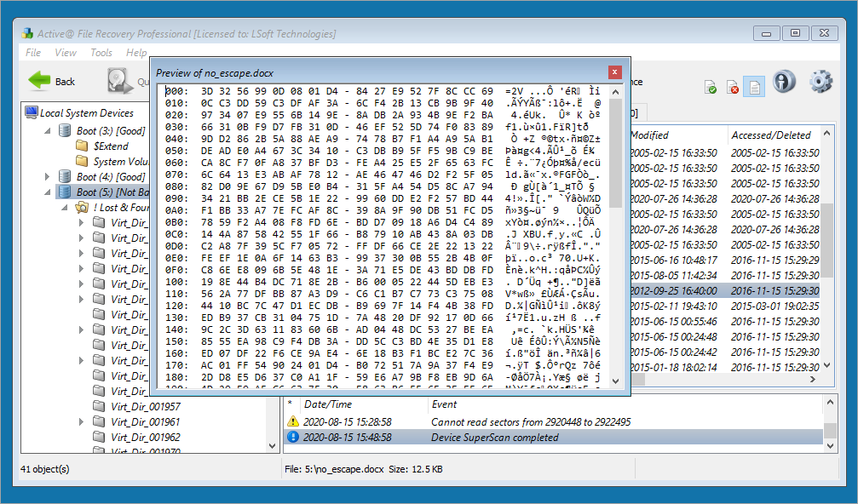The image size is (858, 504).
Task: Click the Back button label
Action: click(65, 82)
